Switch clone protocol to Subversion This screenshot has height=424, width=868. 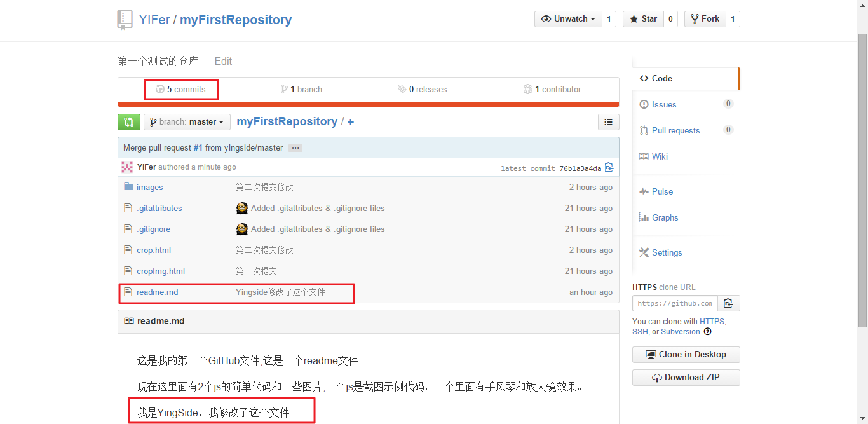click(681, 332)
